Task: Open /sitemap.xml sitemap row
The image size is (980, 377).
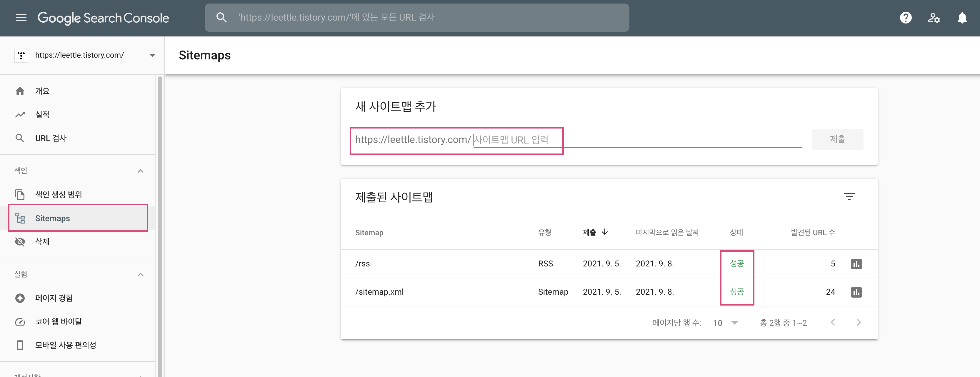Action: coord(379,292)
